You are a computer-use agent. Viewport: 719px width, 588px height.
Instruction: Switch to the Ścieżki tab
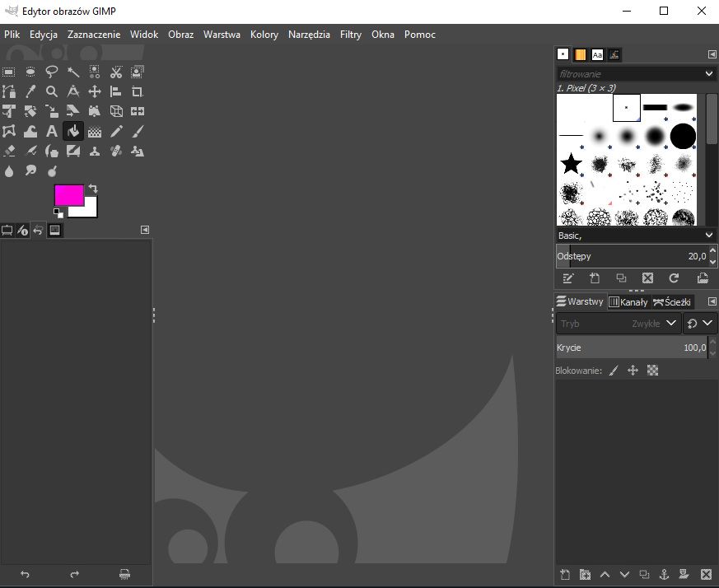pos(672,301)
